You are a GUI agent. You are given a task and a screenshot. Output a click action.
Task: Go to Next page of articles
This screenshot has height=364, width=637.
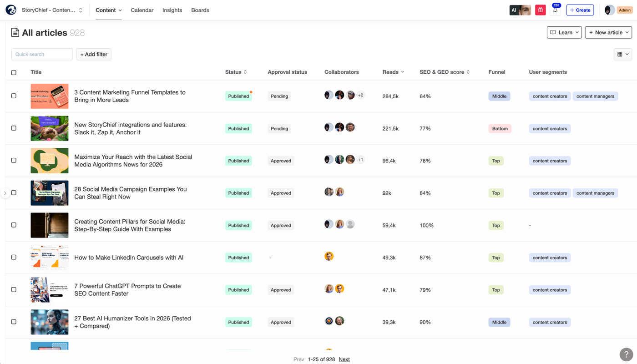[344, 359]
